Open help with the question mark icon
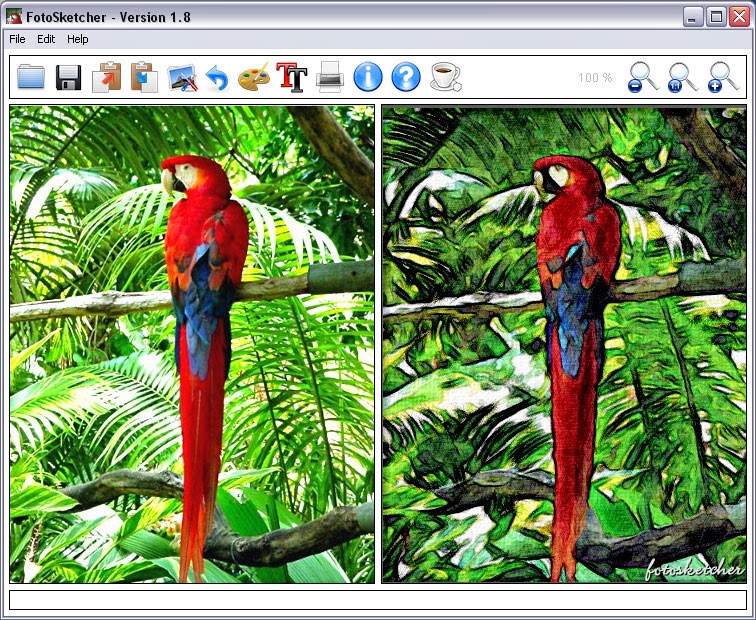Image resolution: width=756 pixels, height=620 pixels. 406,77
